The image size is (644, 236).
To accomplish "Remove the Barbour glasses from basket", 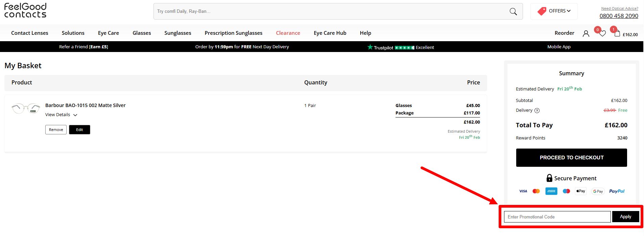I will 56,130.
